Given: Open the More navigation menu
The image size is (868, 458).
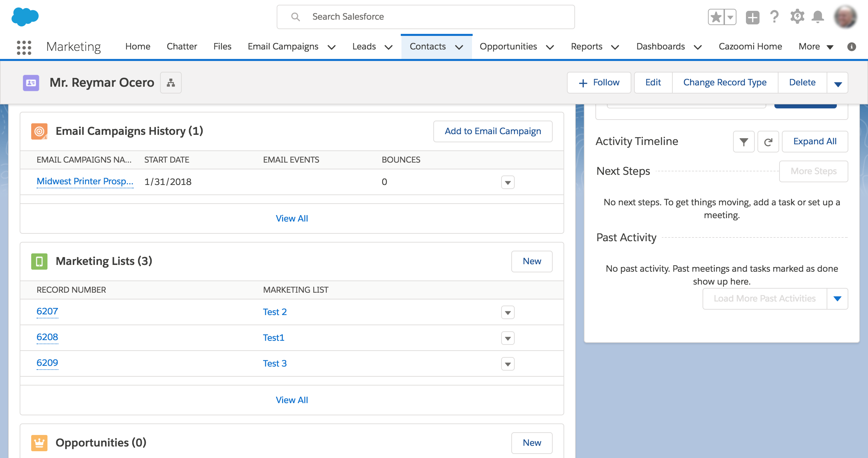Looking at the screenshot, I should [816, 46].
